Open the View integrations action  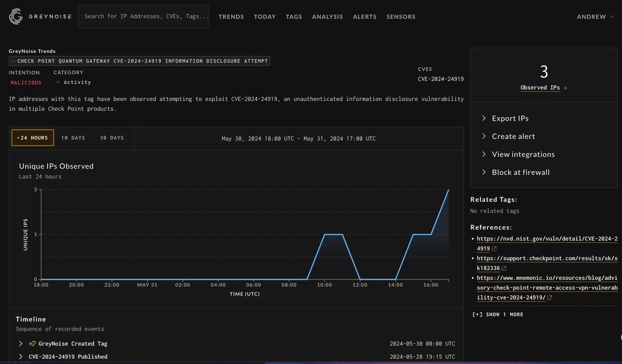pyautogui.click(x=522, y=154)
